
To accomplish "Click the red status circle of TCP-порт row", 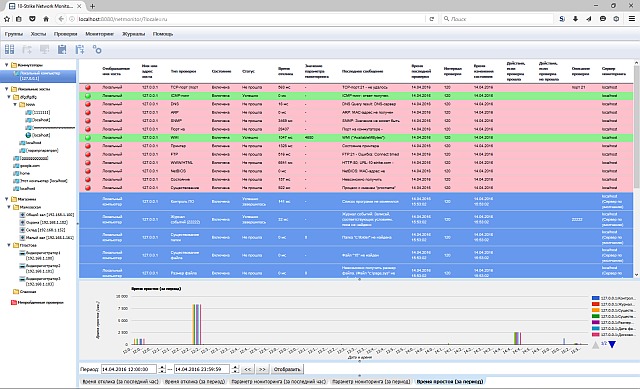I will click(87, 87).
